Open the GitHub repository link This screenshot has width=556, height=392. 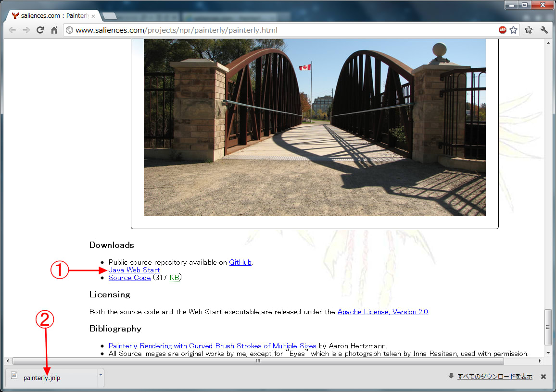click(240, 262)
